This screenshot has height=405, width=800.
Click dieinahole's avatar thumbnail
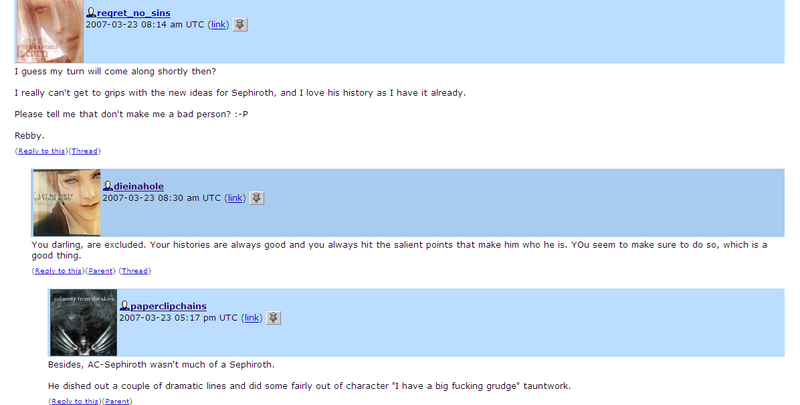[66, 203]
